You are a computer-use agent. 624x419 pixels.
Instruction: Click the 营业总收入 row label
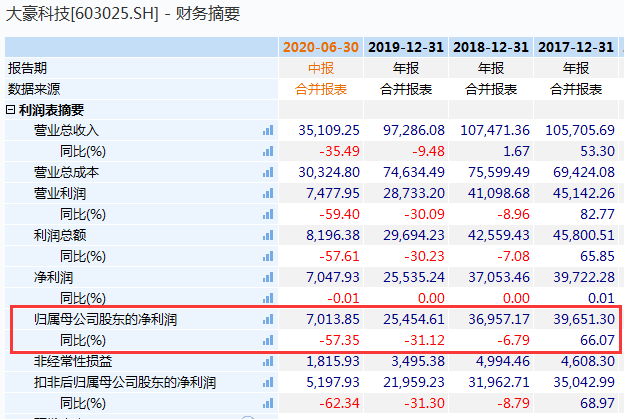click(66, 130)
